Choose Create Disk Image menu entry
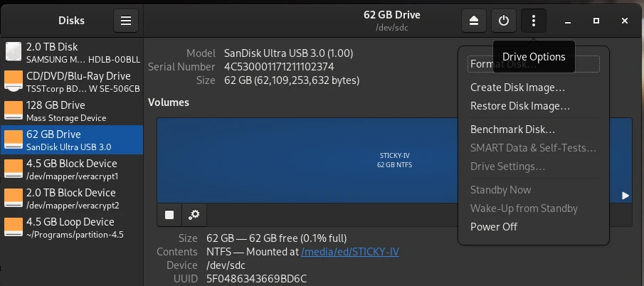The height and width of the screenshot is (286, 644). [517, 88]
